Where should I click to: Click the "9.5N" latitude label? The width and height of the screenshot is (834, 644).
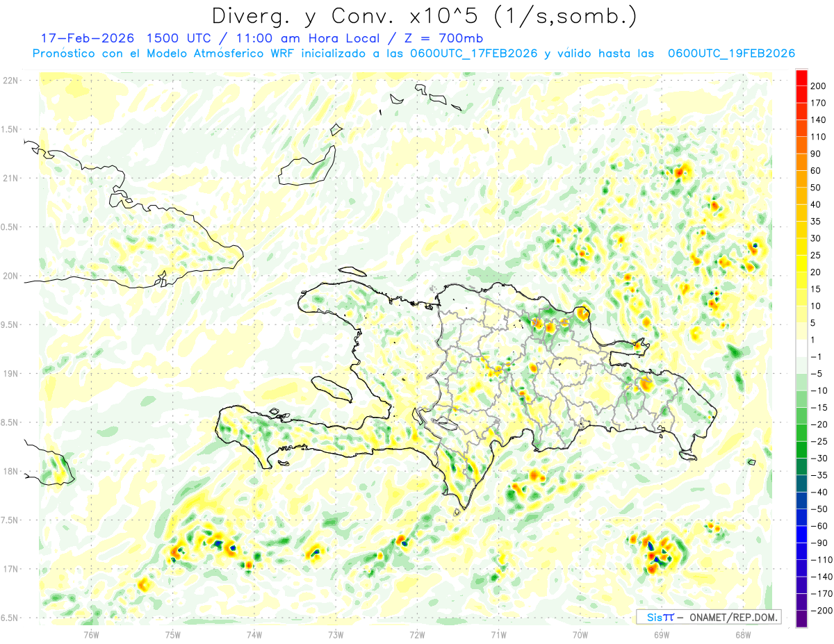point(10,325)
